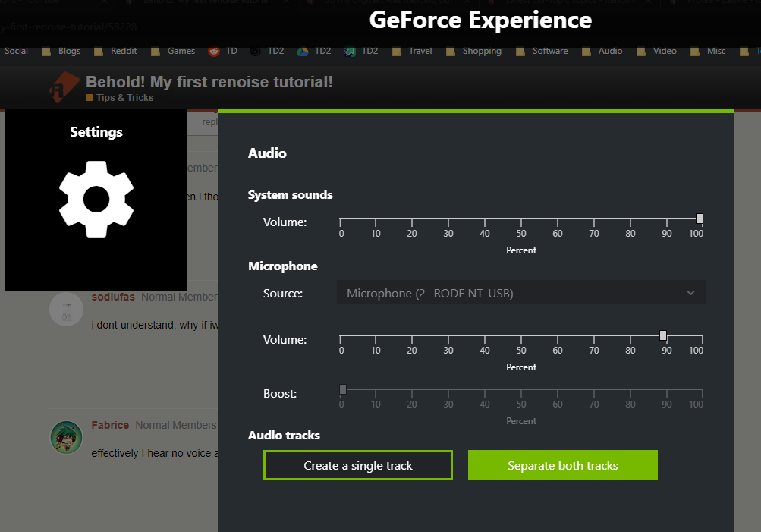Click the 'Audio' heading of the settings panel
The height and width of the screenshot is (532, 761).
267,153
